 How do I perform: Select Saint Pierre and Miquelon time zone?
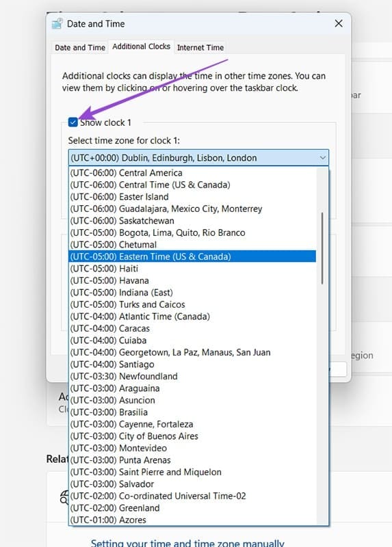192,472
